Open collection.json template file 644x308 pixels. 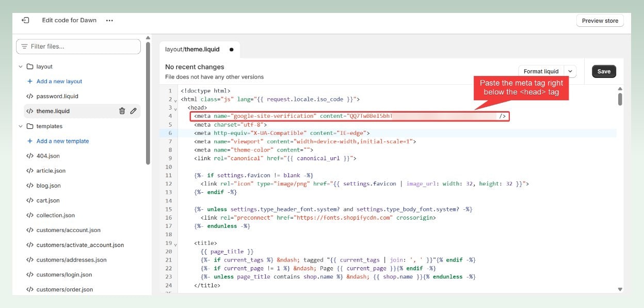click(56, 215)
